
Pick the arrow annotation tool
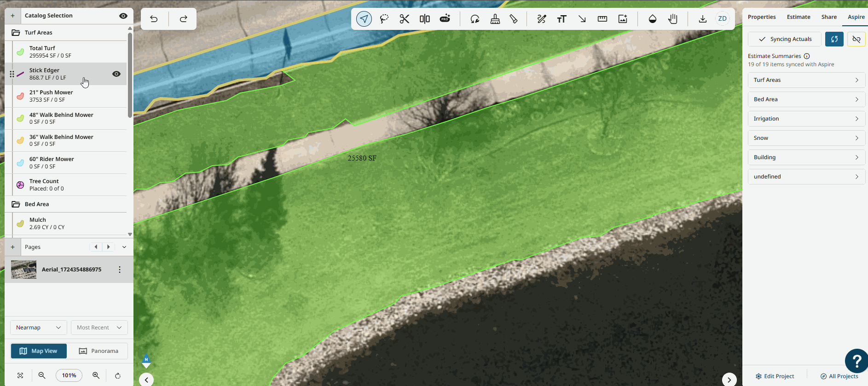coord(582,19)
